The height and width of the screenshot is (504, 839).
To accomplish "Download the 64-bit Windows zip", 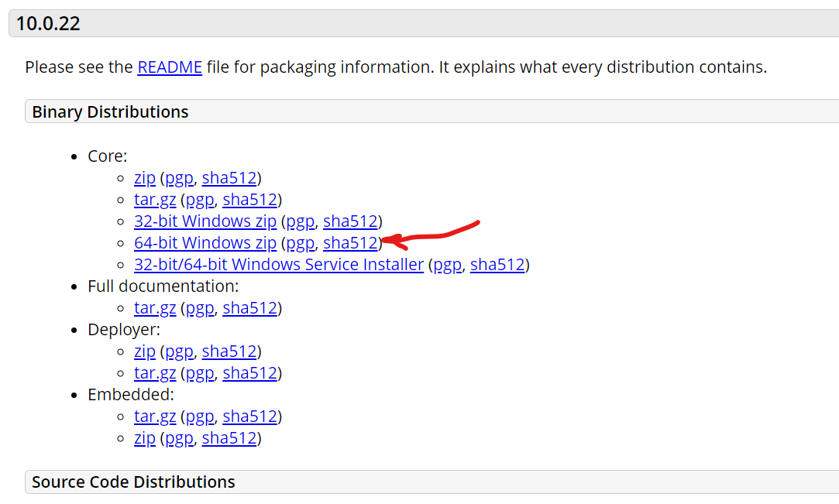I will [x=205, y=243].
